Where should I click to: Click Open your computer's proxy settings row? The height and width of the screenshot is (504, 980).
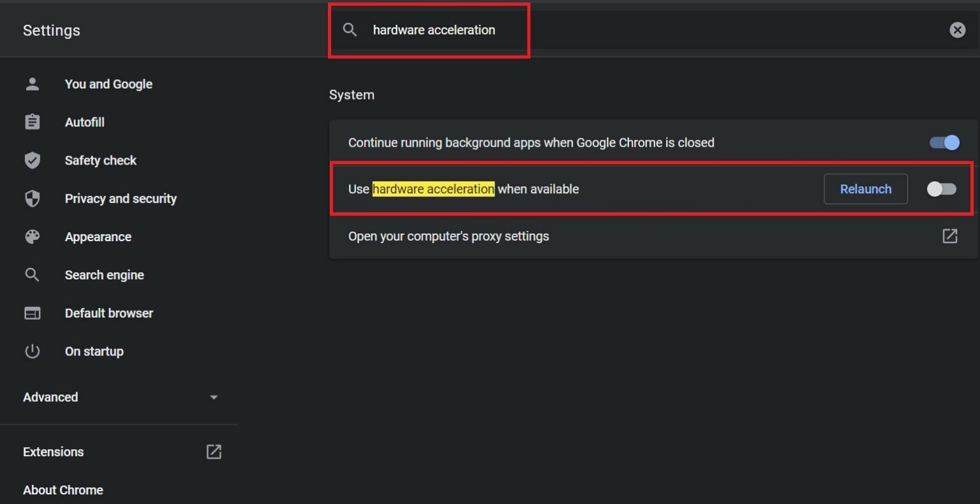(653, 236)
